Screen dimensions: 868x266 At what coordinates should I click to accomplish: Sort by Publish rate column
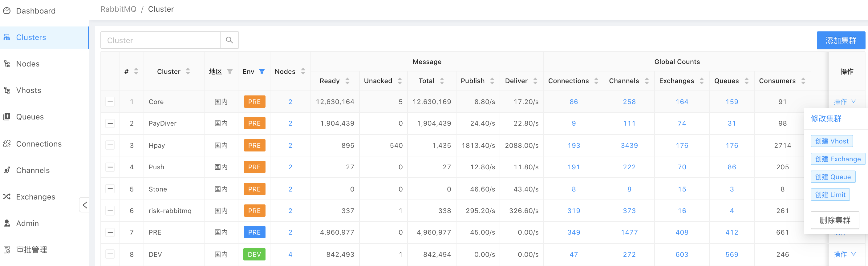[x=492, y=81]
